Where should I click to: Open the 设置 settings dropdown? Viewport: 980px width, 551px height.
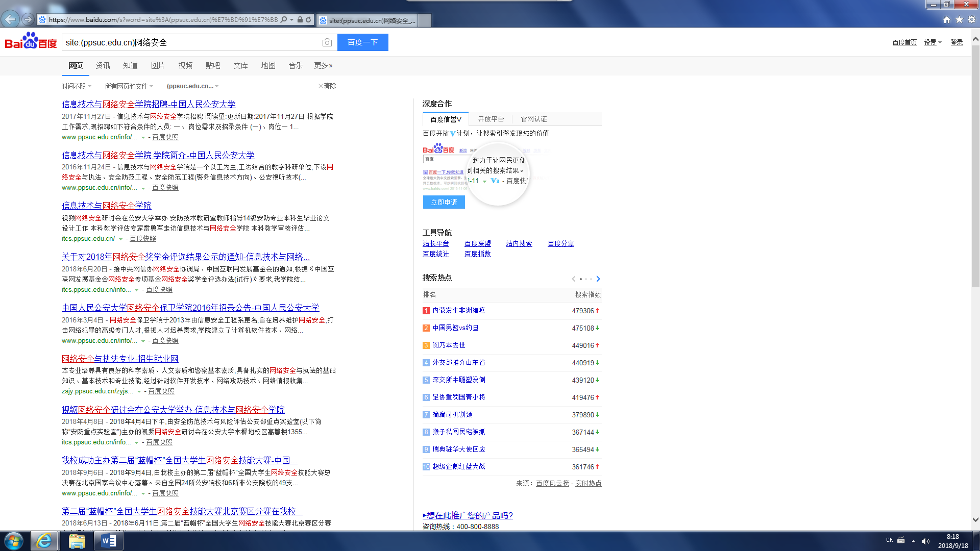(933, 42)
